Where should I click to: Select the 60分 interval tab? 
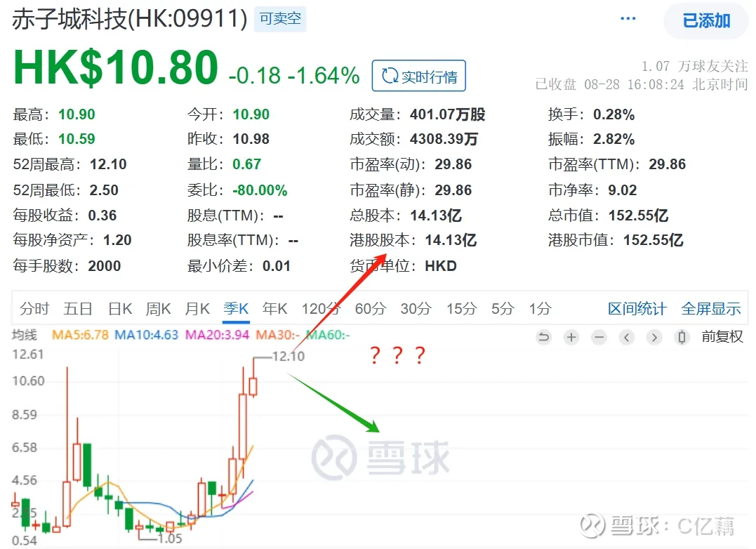pyautogui.click(x=371, y=308)
